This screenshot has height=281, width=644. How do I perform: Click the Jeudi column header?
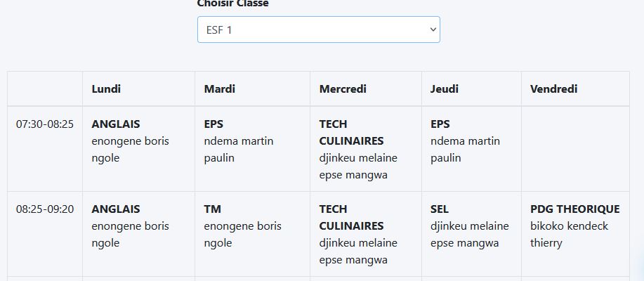coord(471,89)
